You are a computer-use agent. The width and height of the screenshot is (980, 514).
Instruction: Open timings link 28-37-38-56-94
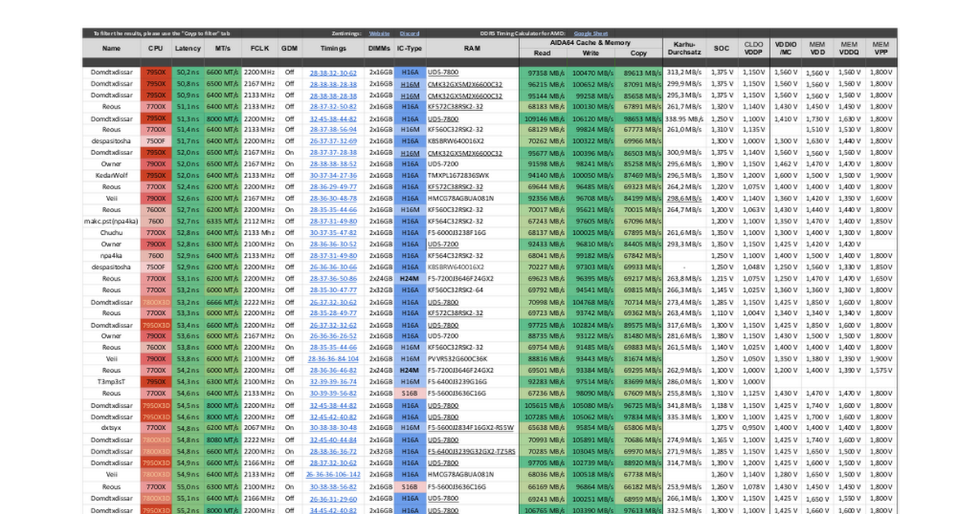click(x=333, y=129)
